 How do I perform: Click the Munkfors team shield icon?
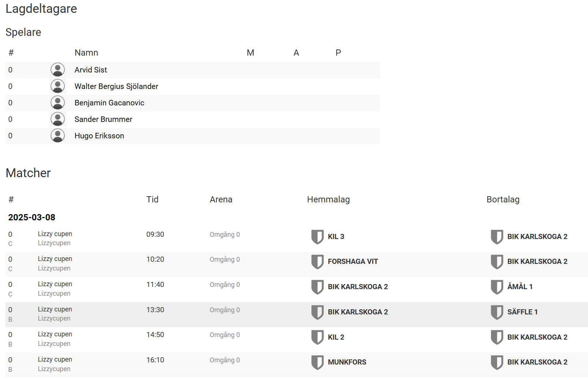(317, 362)
